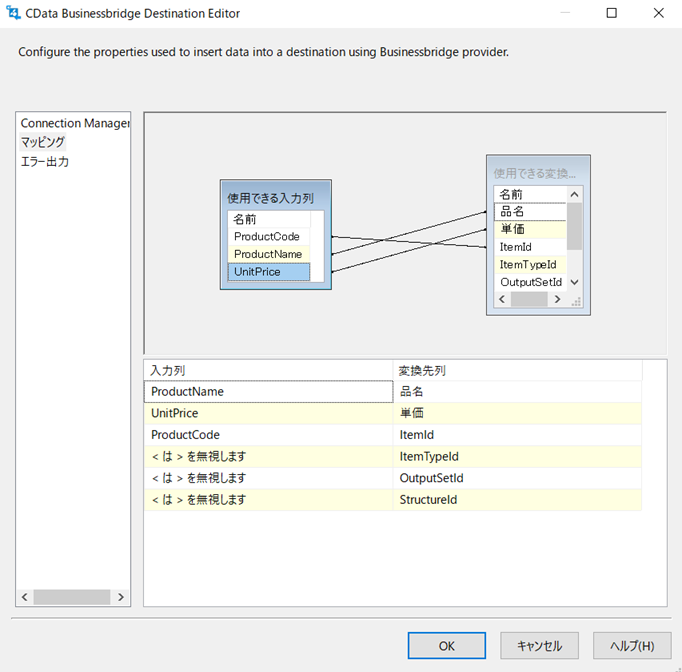Click the ItemTypeId destination cell in grid

(x=518, y=457)
